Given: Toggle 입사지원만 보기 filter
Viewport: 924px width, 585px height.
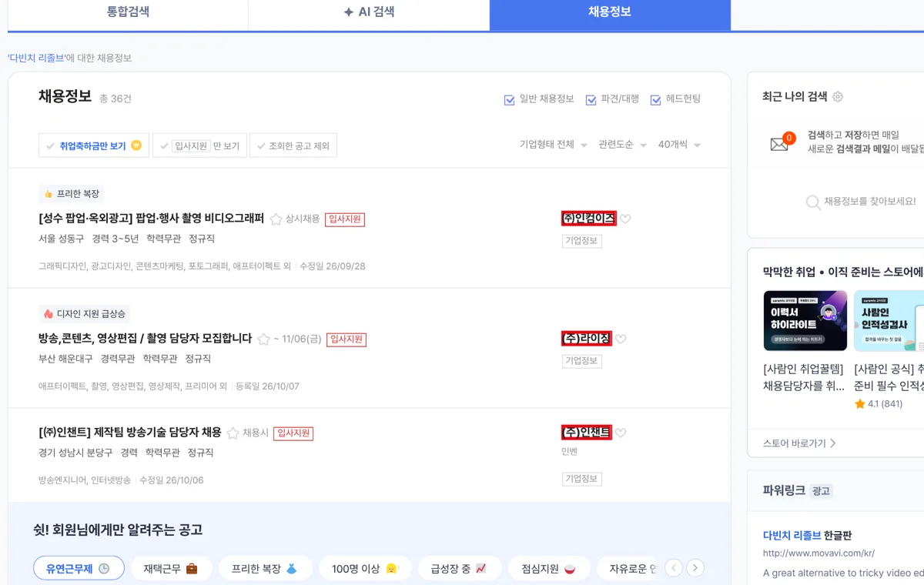Looking at the screenshot, I should 199,145.
